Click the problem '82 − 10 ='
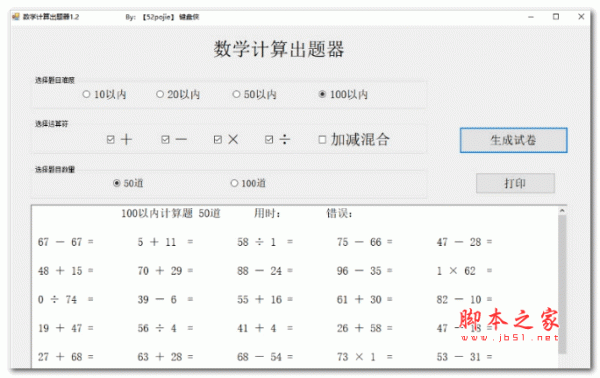 (x=465, y=299)
